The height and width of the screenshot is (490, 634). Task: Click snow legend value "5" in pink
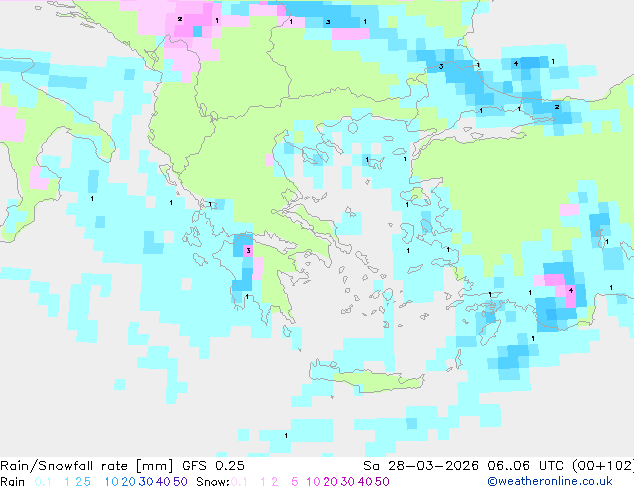[295, 482]
